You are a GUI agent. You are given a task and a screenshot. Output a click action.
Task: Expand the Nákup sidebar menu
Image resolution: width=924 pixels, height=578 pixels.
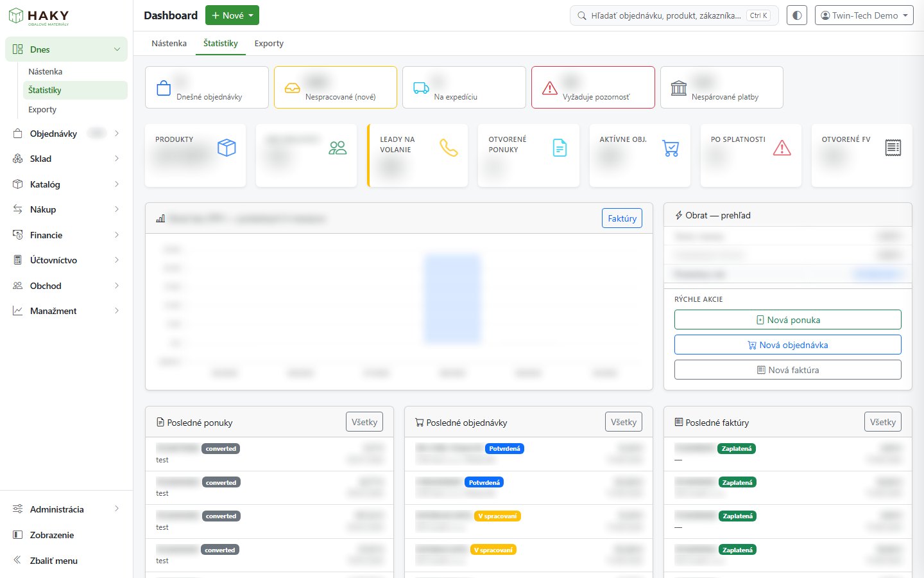click(x=66, y=209)
